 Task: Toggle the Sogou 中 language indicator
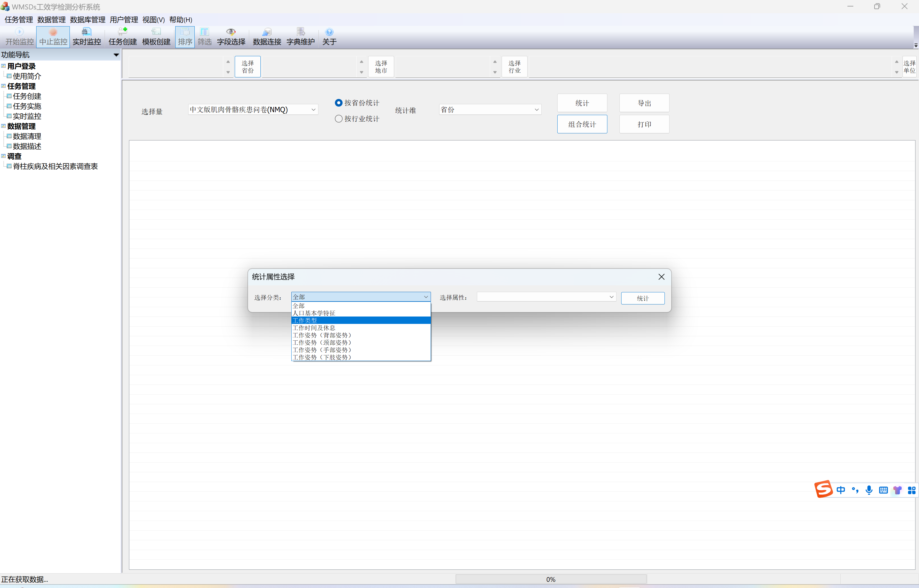click(841, 490)
